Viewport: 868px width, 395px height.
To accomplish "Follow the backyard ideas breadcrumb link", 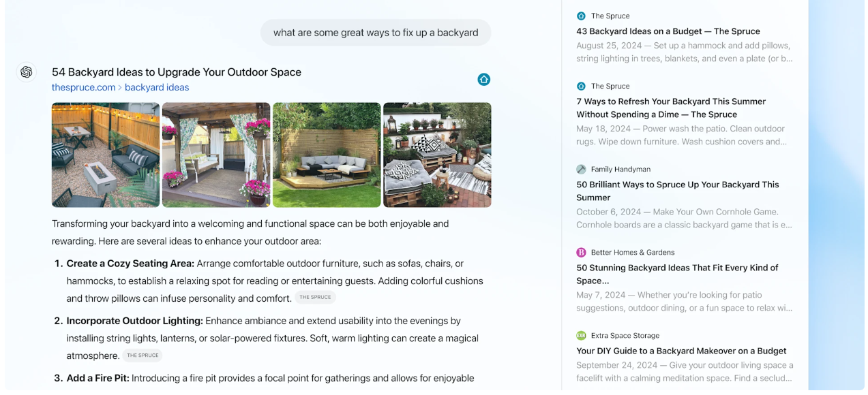I will pyautogui.click(x=157, y=87).
